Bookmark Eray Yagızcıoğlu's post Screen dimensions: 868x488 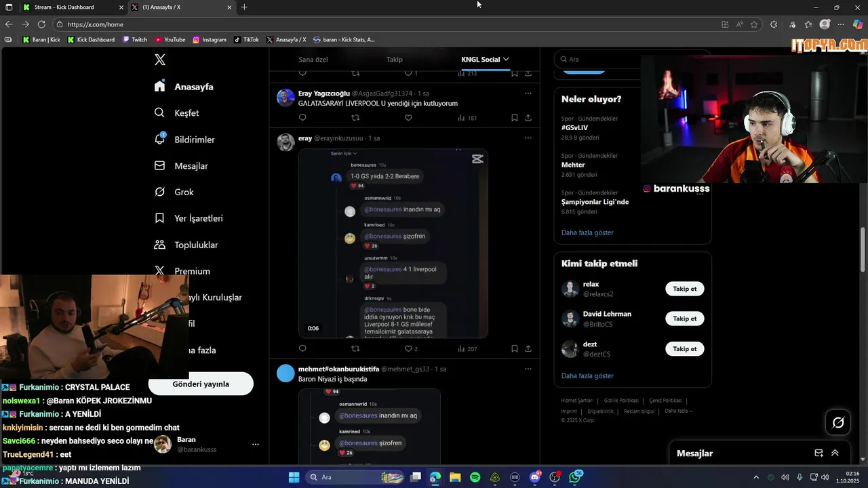(x=515, y=118)
